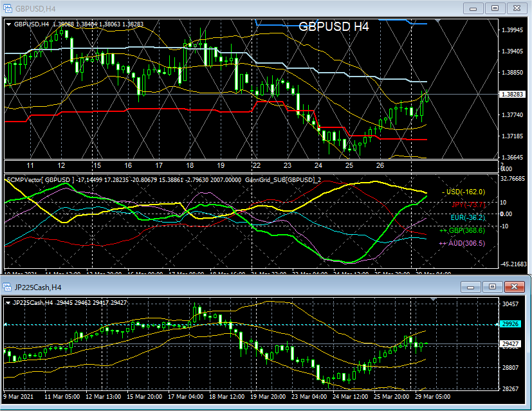Click the large GBPUSD H4 chart heading

click(333, 26)
